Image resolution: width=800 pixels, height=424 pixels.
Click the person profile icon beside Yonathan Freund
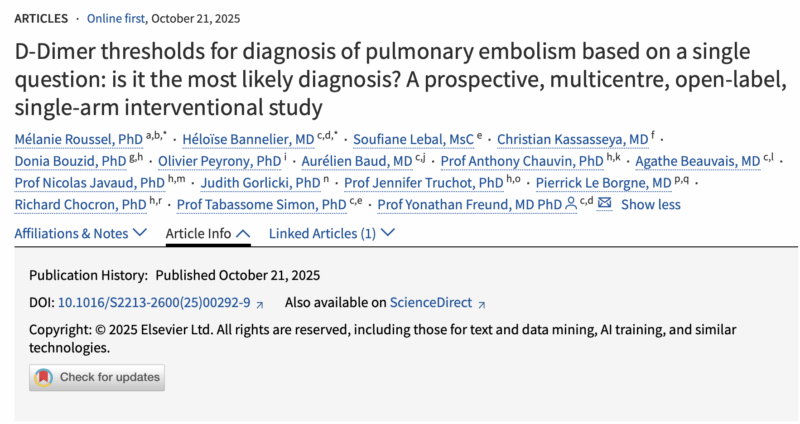click(571, 205)
